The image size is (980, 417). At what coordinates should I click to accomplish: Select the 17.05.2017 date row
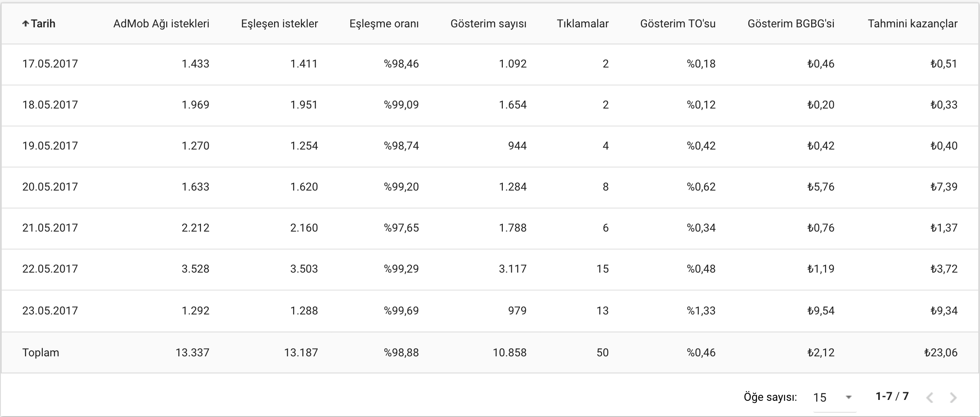(490, 64)
